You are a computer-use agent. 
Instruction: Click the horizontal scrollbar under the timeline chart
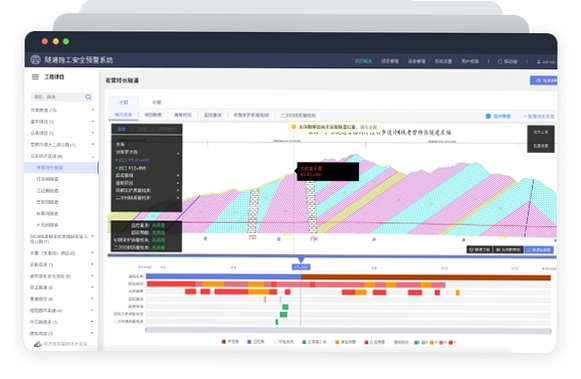(x=348, y=330)
